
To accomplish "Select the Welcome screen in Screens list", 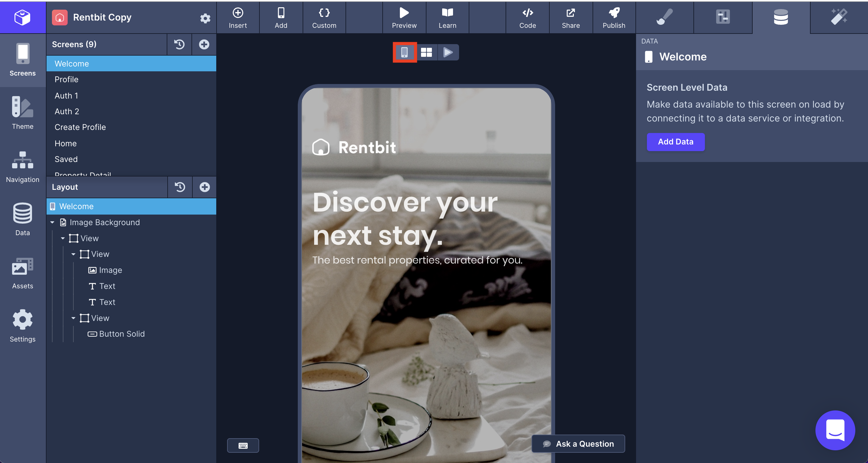I will pyautogui.click(x=131, y=64).
